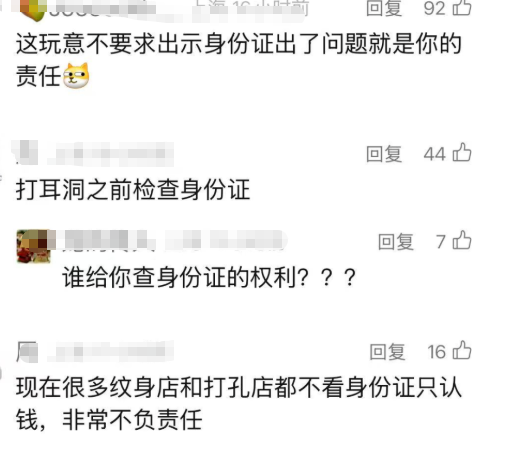Screen dimensions: 532x461
Task: Like the comment with 92 likes
Action: (x=462, y=8)
